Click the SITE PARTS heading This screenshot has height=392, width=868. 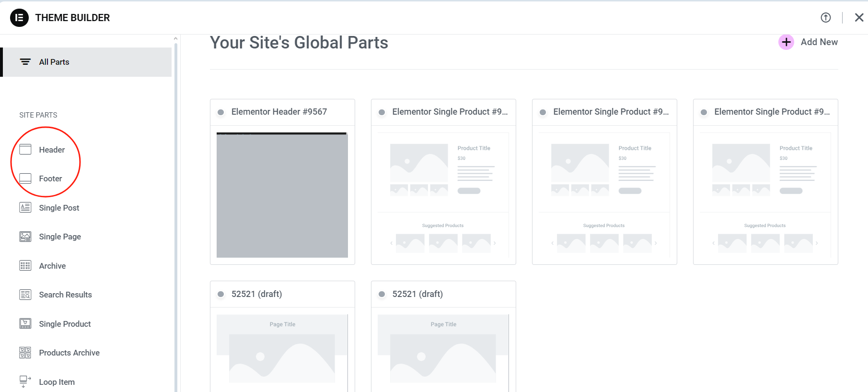click(x=38, y=115)
